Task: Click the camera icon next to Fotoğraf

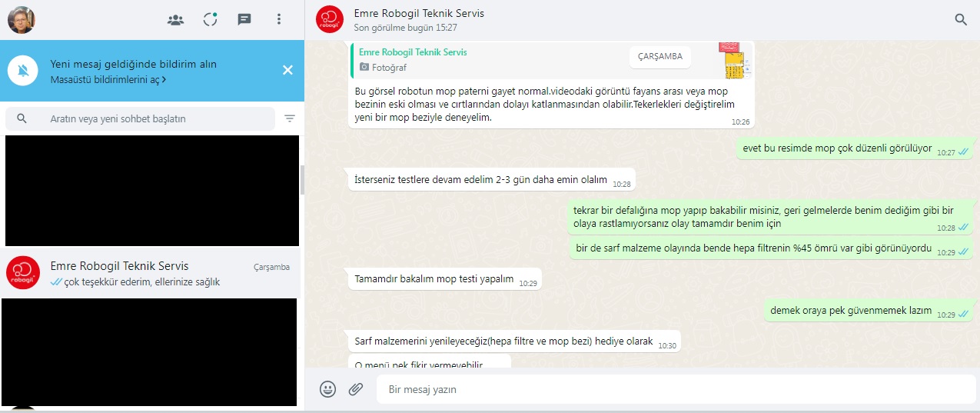Action: click(x=364, y=68)
